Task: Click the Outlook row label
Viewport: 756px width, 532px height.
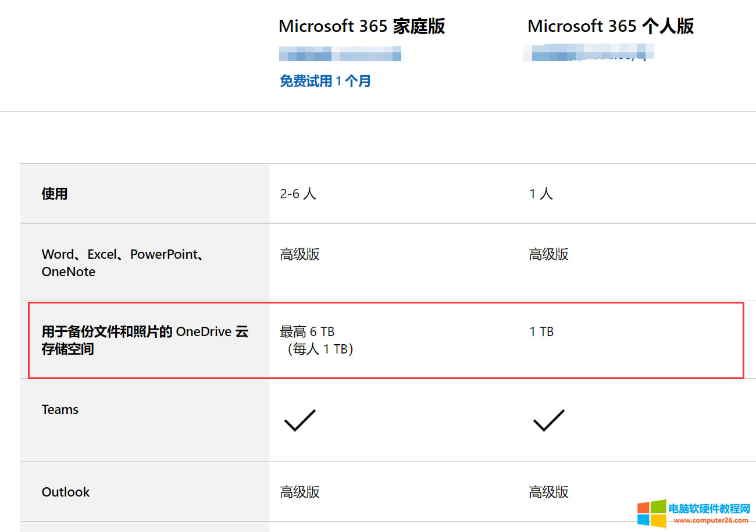Action: pos(66,492)
